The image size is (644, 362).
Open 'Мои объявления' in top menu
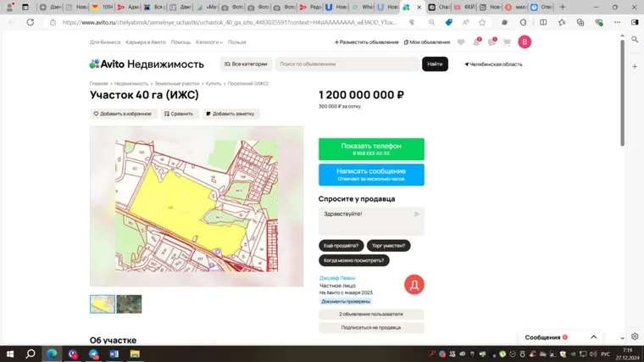[427, 42]
